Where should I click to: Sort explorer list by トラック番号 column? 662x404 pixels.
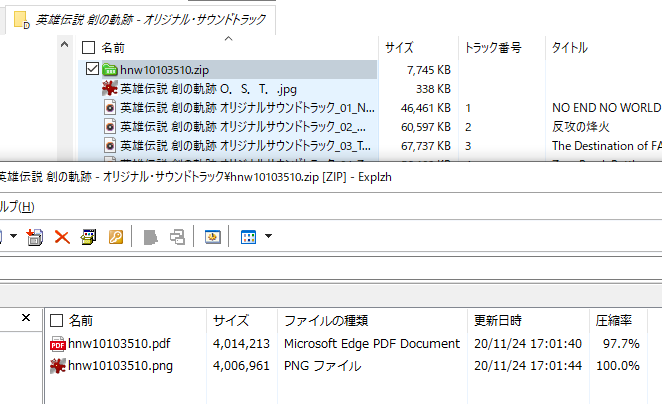coord(493,48)
